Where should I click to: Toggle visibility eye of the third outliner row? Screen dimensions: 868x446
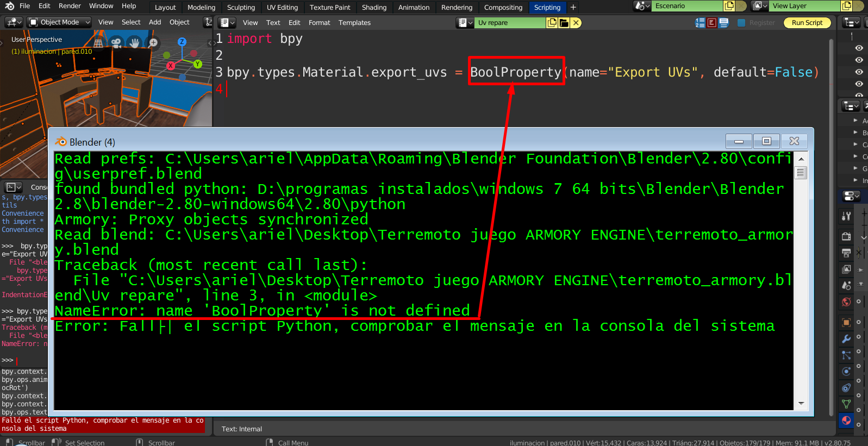859,72
